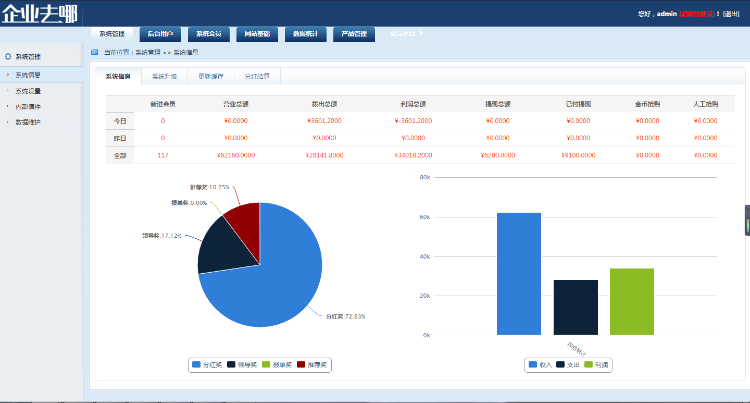Go to 会员平台 link
This screenshot has height=403, width=750.
(x=402, y=33)
